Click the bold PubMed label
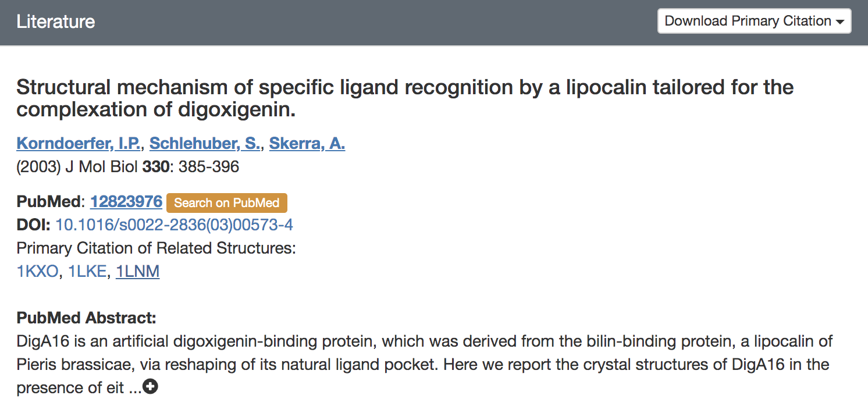 click(x=48, y=202)
